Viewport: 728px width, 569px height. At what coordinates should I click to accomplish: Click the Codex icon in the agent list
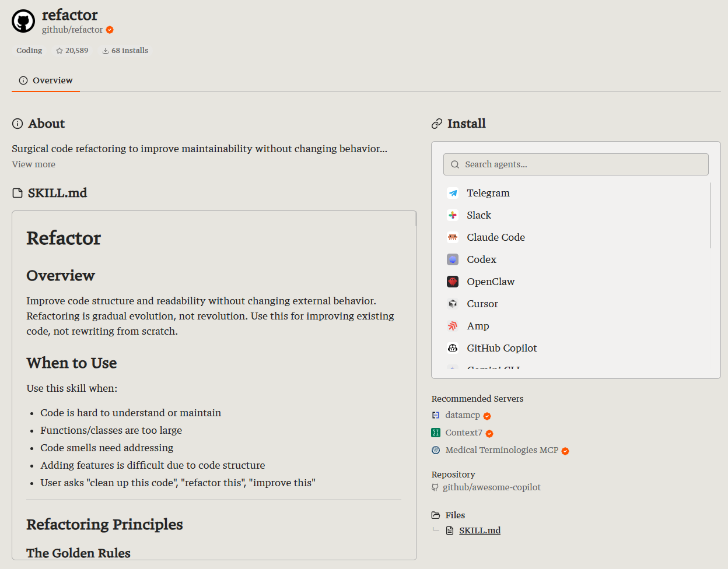pos(453,259)
